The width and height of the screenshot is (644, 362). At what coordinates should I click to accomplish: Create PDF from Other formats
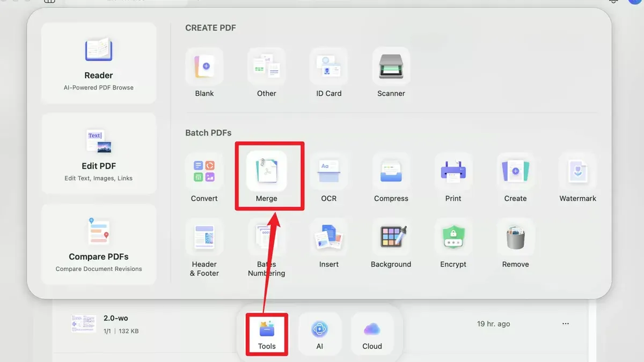tap(267, 73)
